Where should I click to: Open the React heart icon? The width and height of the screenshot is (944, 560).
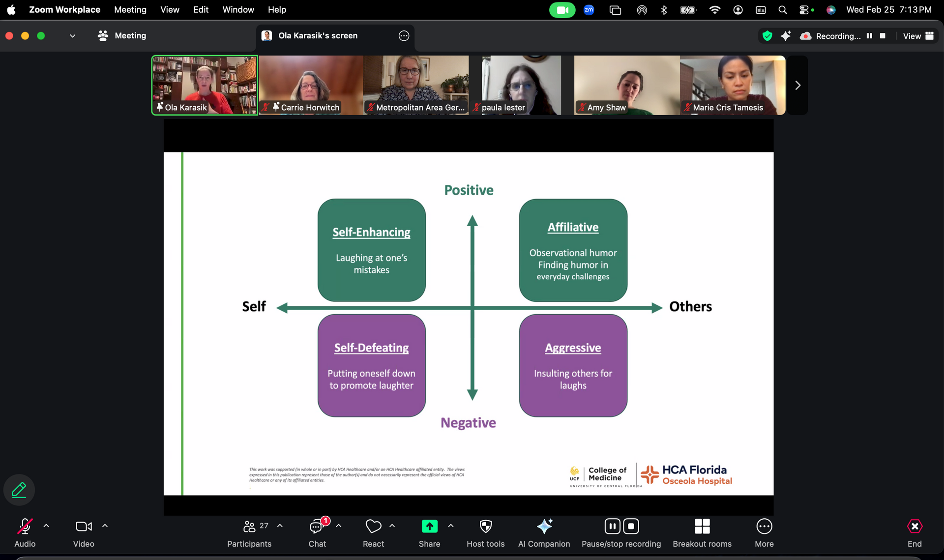(373, 527)
